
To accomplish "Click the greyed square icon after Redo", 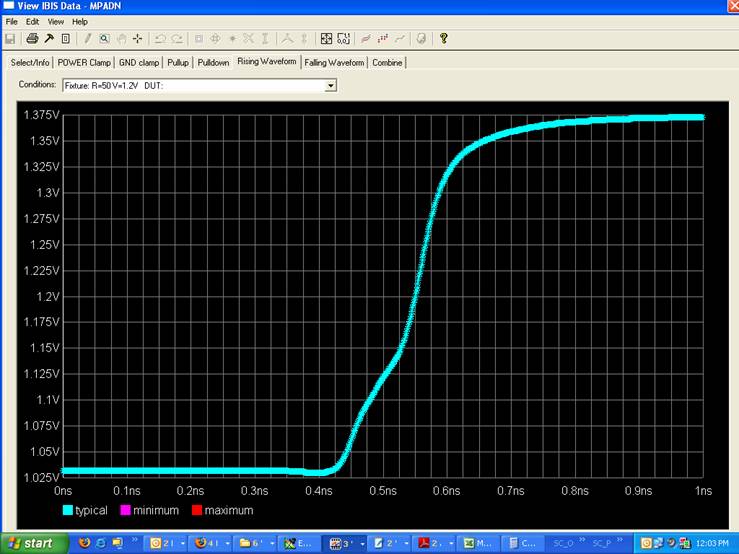I will [199, 39].
